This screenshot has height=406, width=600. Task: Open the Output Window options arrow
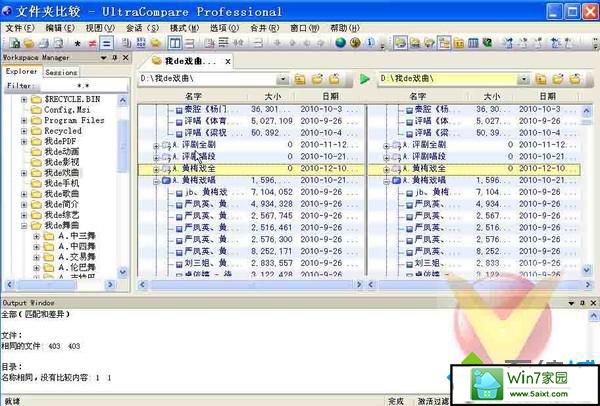click(571, 303)
